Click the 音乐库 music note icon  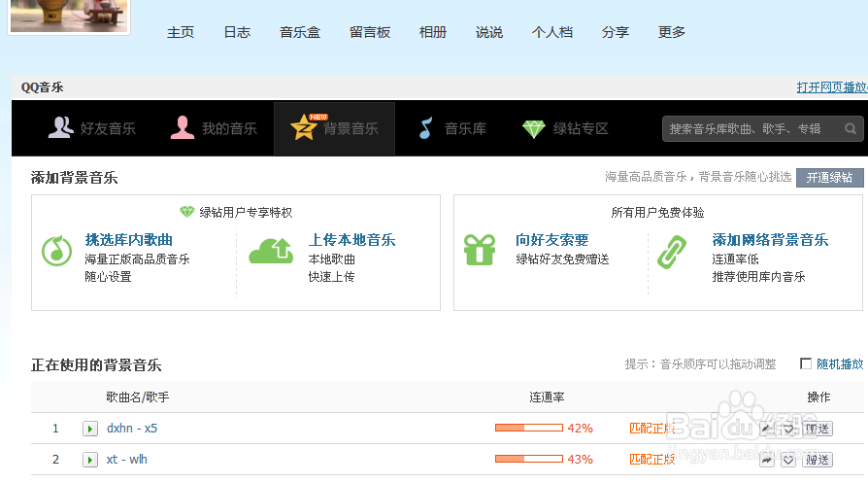(425, 128)
